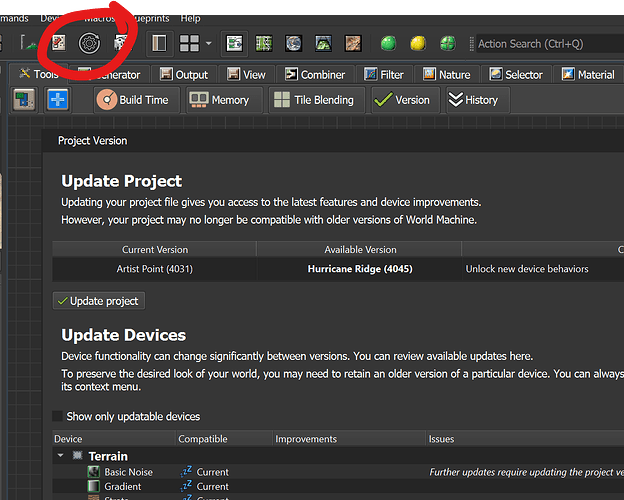Click the world extents map icon
Screen dimensions: 624x500
point(58,43)
